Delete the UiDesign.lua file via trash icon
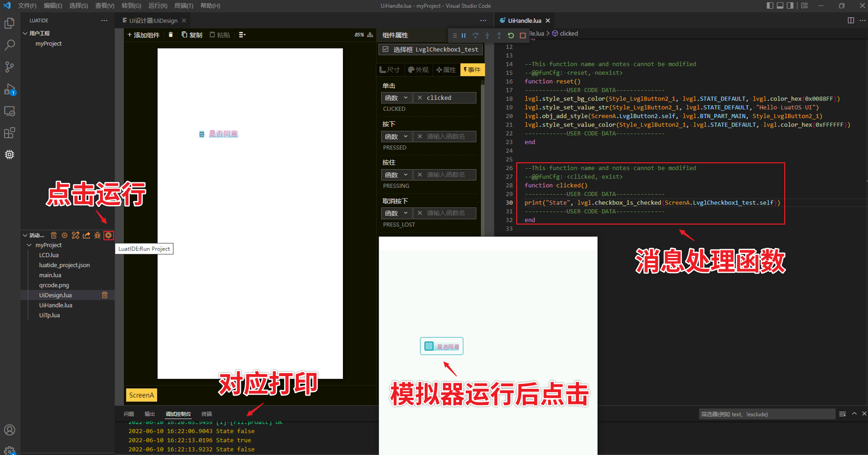 [104, 295]
